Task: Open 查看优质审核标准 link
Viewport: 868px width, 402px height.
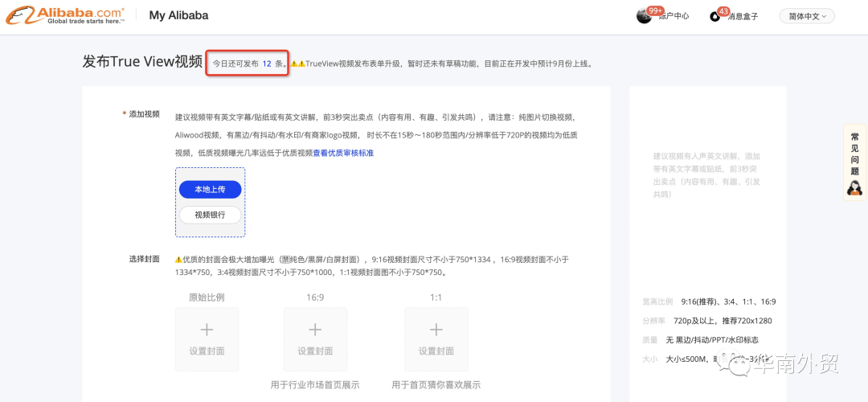Action: [343, 153]
